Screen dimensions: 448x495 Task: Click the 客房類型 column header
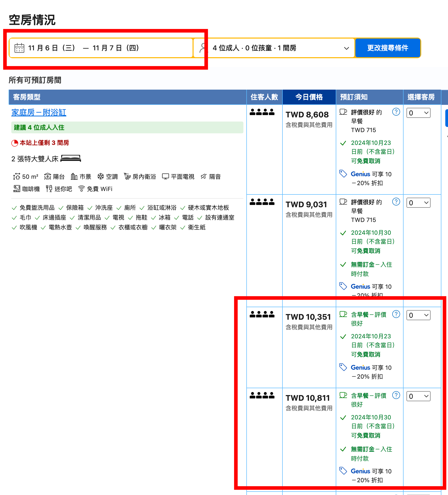(x=27, y=97)
